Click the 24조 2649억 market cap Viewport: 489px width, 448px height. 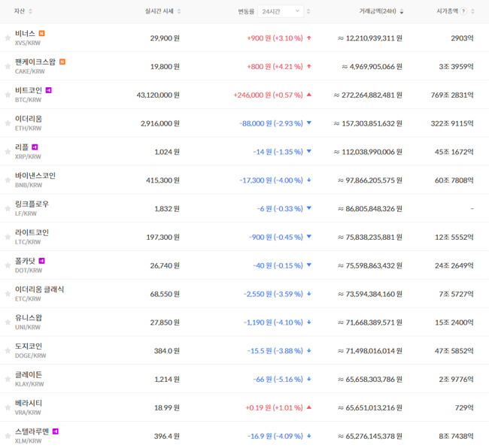pos(454,266)
